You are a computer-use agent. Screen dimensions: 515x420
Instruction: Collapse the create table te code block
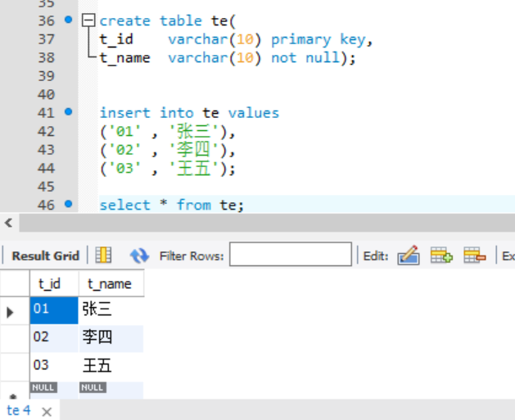point(88,20)
